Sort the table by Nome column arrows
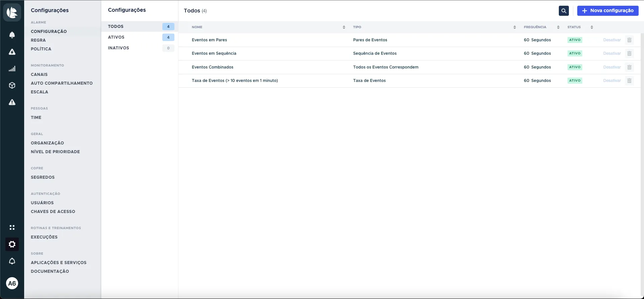 pos(344,27)
